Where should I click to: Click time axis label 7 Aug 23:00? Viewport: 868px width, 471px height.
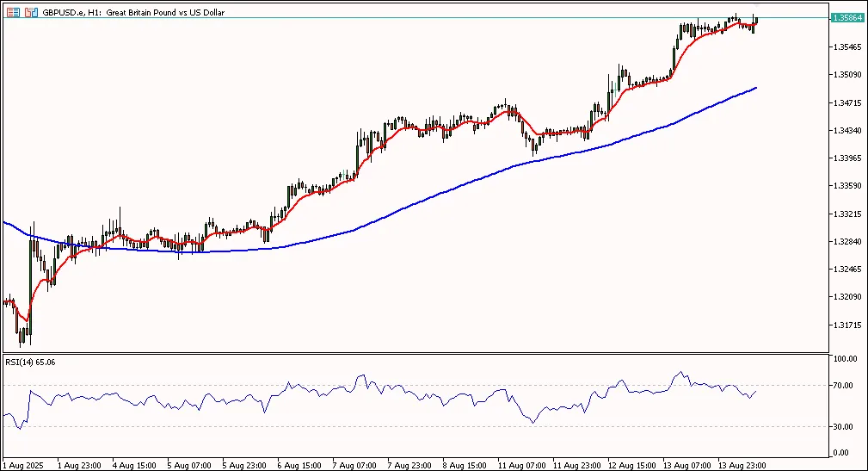coord(409,466)
